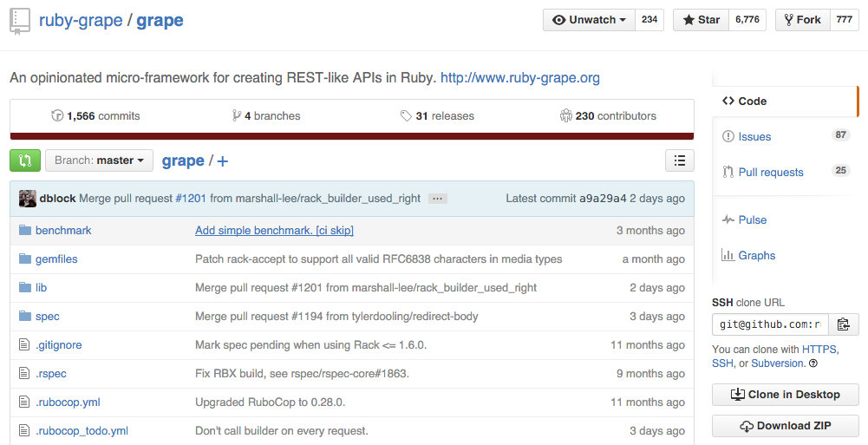Image resolution: width=868 pixels, height=445 pixels.
Task: Switch clone URL to HTTPS
Action: (819, 350)
